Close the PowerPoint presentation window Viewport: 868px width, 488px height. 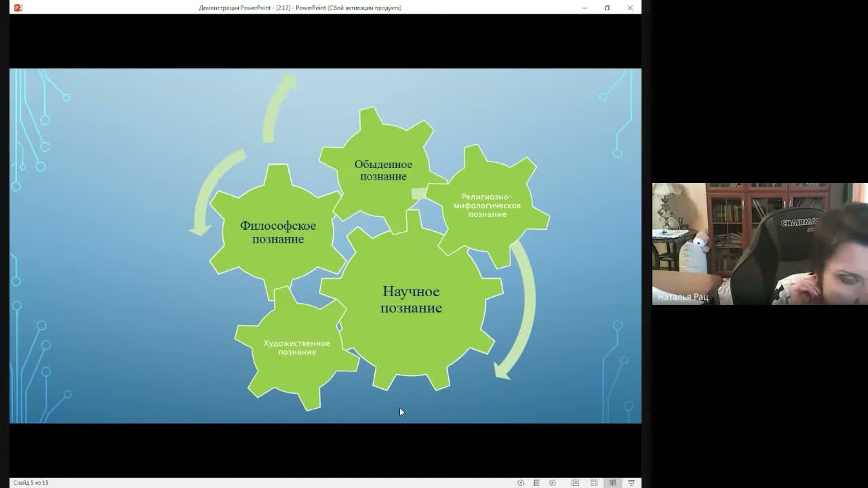click(630, 7)
